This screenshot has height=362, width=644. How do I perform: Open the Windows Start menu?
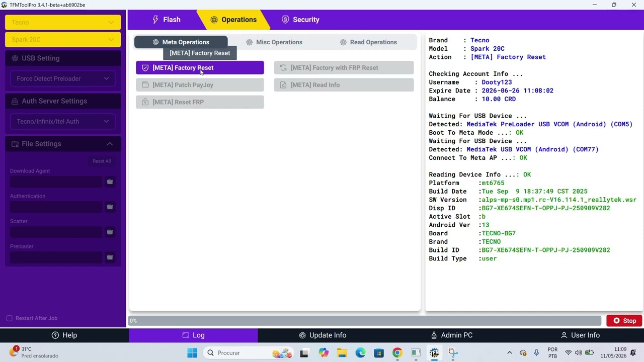pyautogui.click(x=192, y=353)
